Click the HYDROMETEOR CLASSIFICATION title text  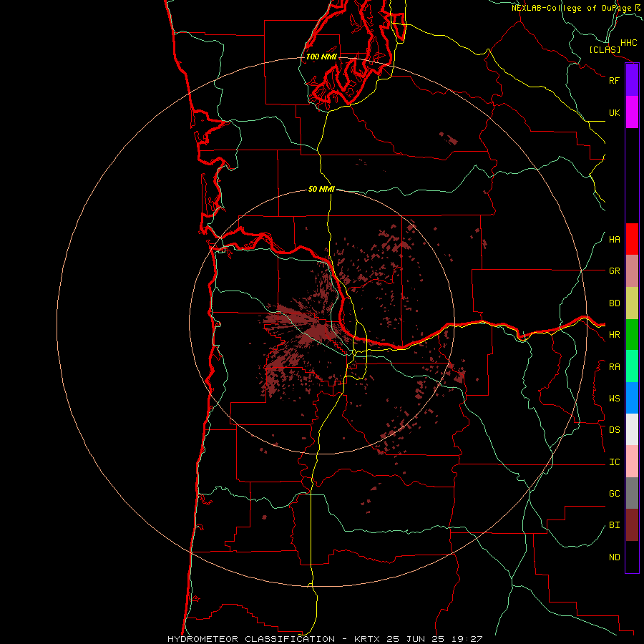pyautogui.click(x=251, y=639)
